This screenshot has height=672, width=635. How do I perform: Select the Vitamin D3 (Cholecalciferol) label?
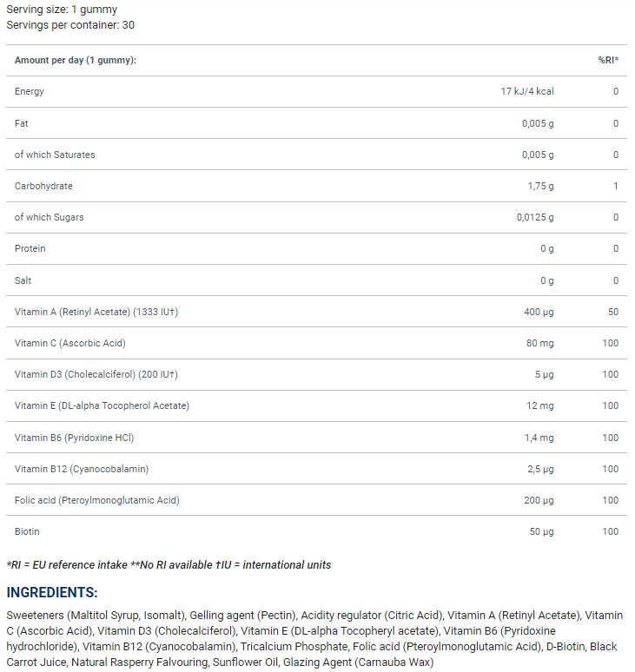point(96,374)
